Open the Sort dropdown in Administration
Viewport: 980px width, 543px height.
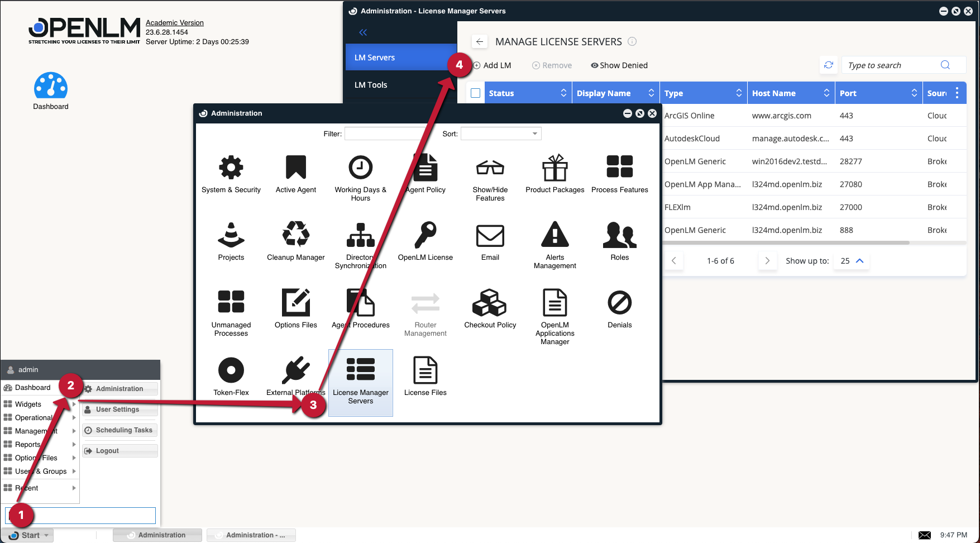coord(501,134)
